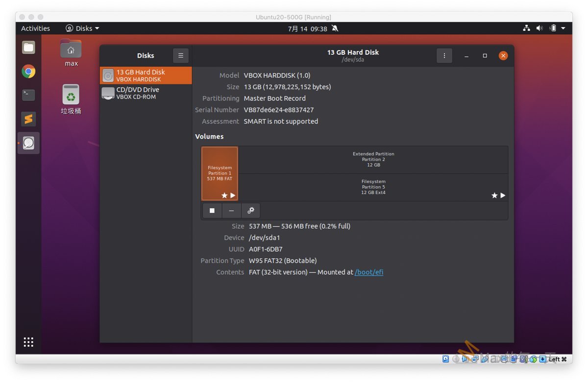Click the battery status icon
588x383 pixels.
click(x=553, y=28)
